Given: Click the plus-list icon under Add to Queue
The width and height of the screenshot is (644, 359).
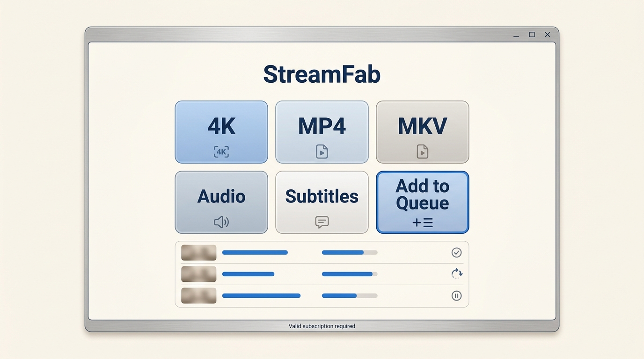Looking at the screenshot, I should tap(423, 223).
